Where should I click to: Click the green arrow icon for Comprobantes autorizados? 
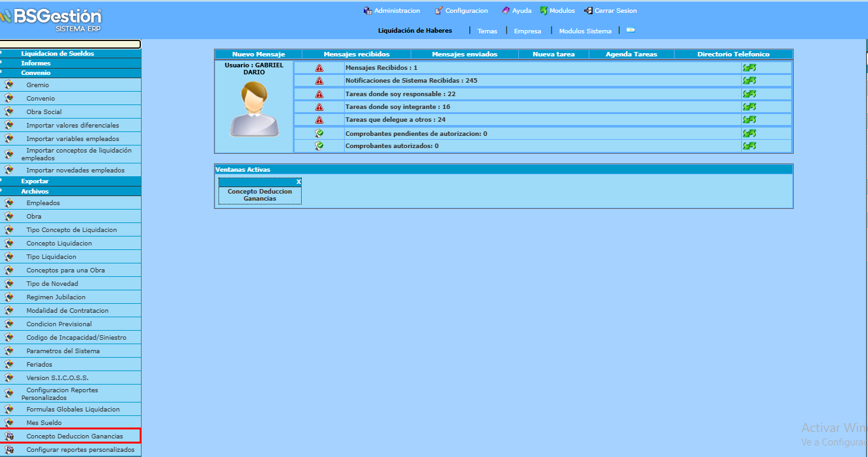(749, 146)
